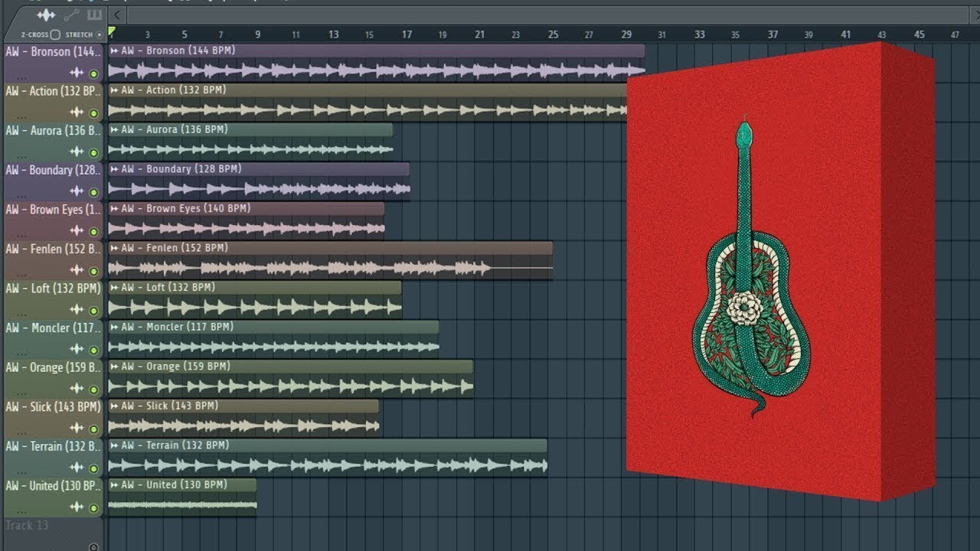The image size is (980, 551).
Task: Click the waveform icon on Fenlen track header
Action: 77,271
